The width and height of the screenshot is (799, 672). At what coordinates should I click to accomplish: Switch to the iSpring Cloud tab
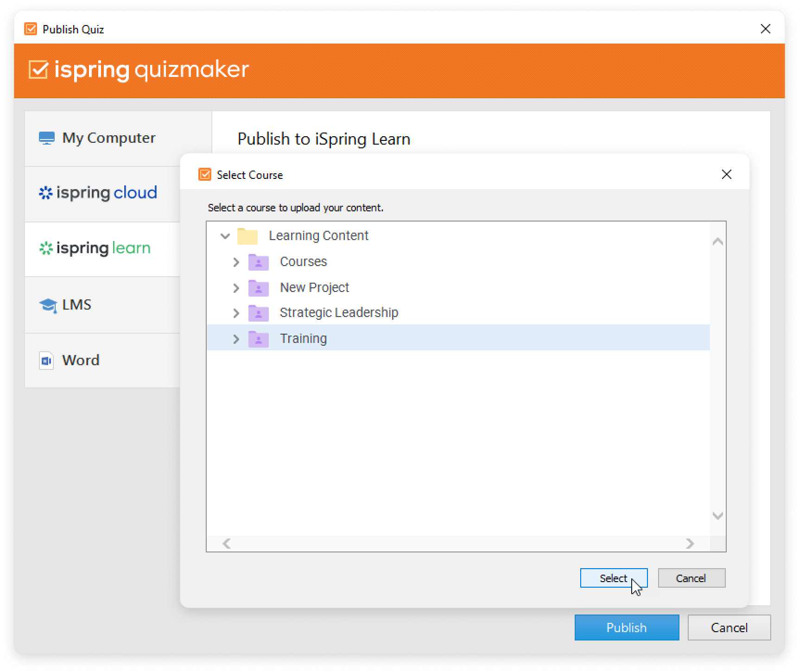pos(103,194)
